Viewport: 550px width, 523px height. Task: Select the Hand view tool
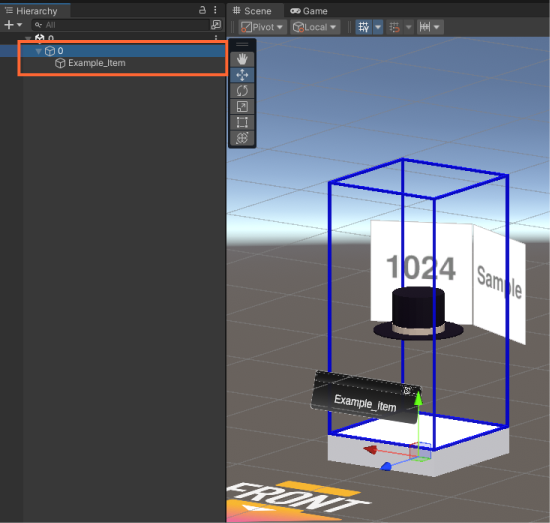click(242, 59)
